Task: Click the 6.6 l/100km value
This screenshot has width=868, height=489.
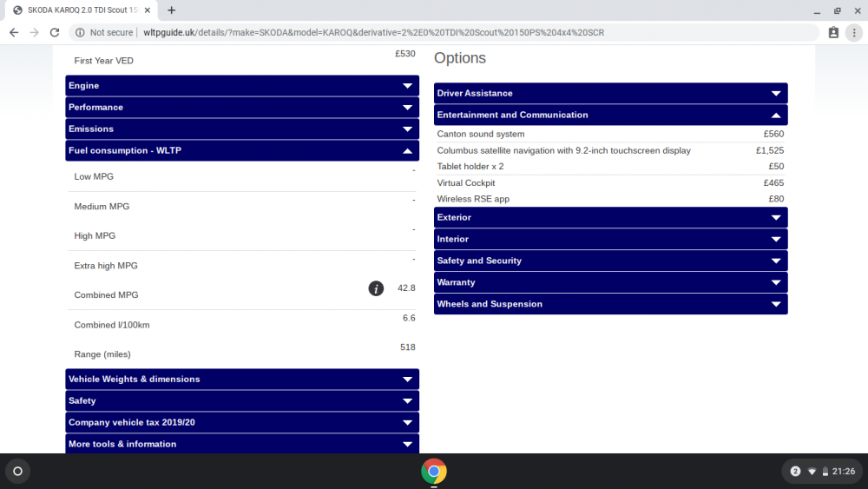Action: (409, 318)
